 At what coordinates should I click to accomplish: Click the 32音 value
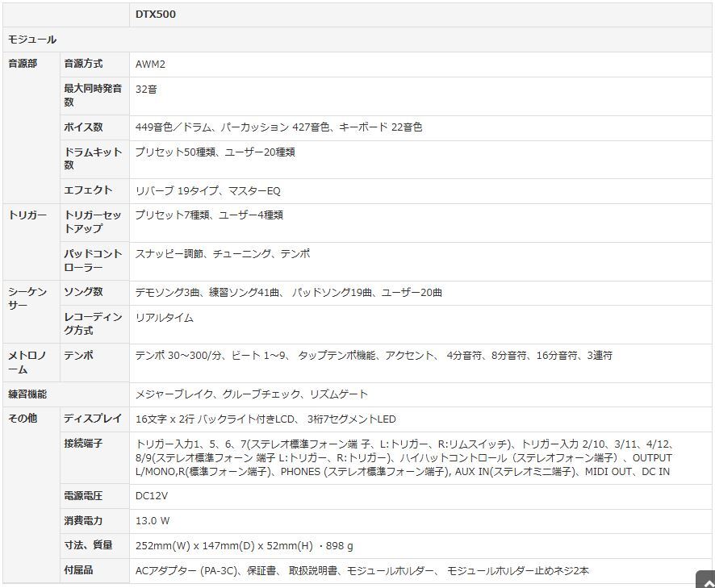pyautogui.click(x=146, y=90)
